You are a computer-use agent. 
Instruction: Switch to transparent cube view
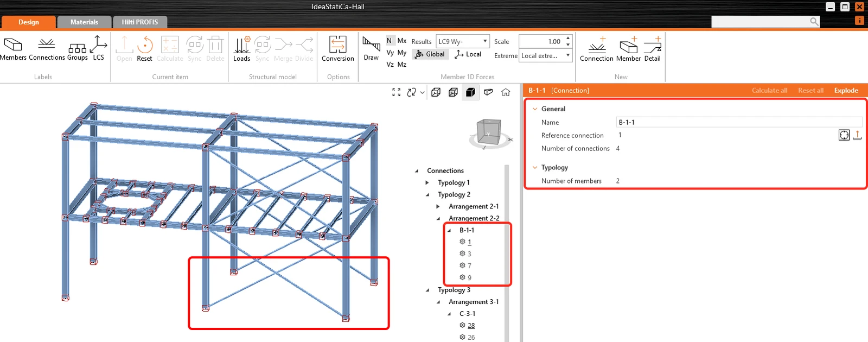pyautogui.click(x=453, y=92)
